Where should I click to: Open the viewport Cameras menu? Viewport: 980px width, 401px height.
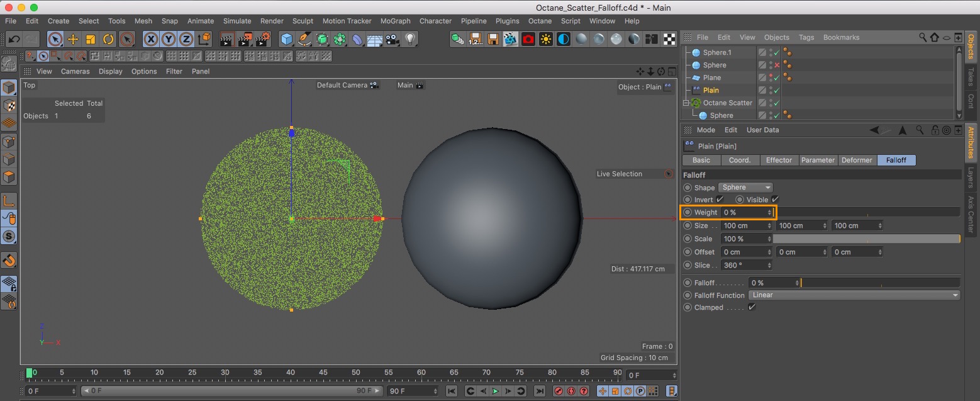click(x=75, y=71)
